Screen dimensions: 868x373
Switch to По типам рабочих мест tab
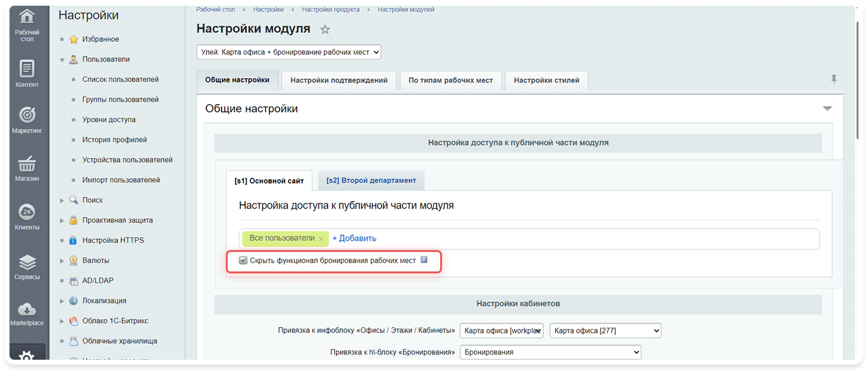[451, 80]
